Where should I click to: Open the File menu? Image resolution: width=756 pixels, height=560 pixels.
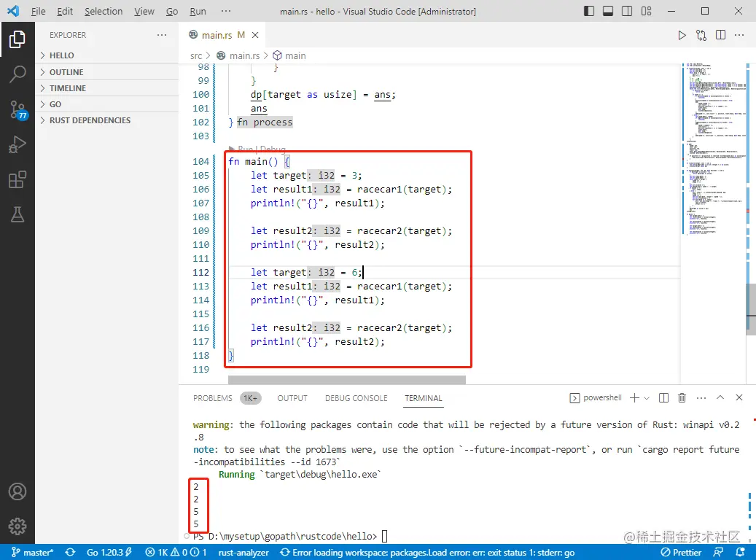[x=38, y=11]
